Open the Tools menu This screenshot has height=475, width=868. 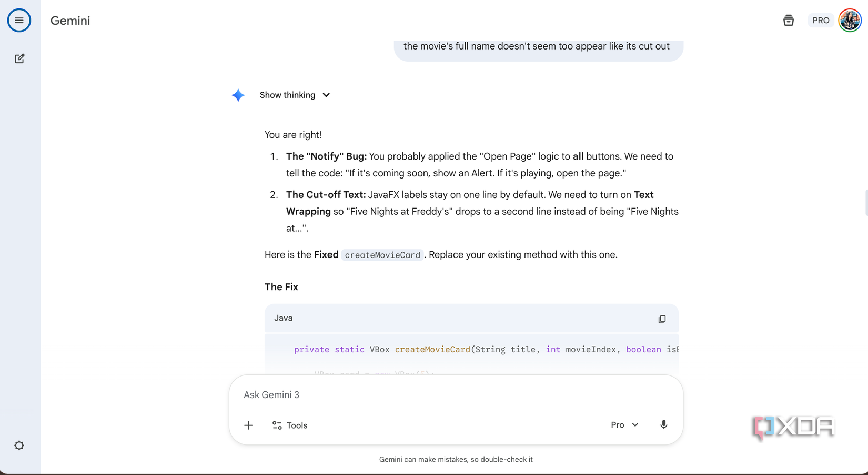click(x=290, y=425)
